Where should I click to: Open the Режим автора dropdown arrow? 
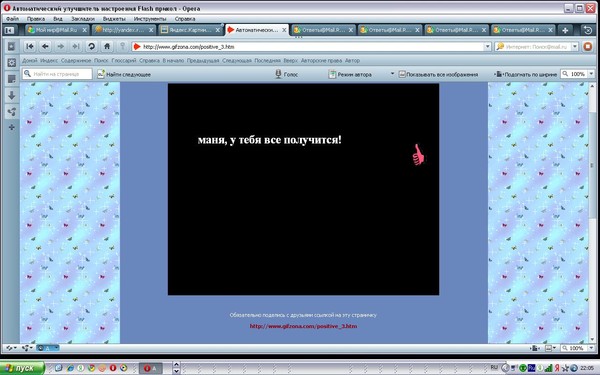[392, 73]
